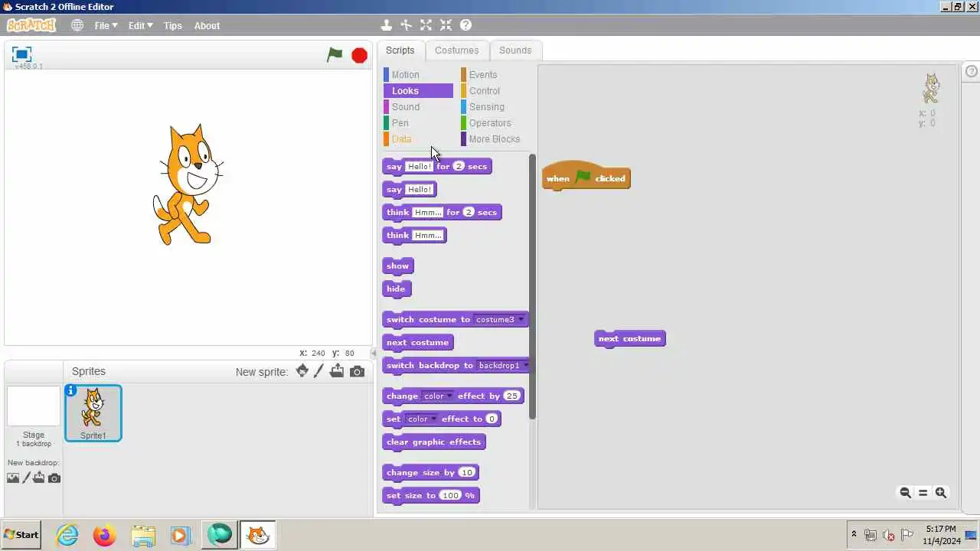This screenshot has width=980, height=551.
Task: Open color dropdown in change effect block
Action: 438,396
